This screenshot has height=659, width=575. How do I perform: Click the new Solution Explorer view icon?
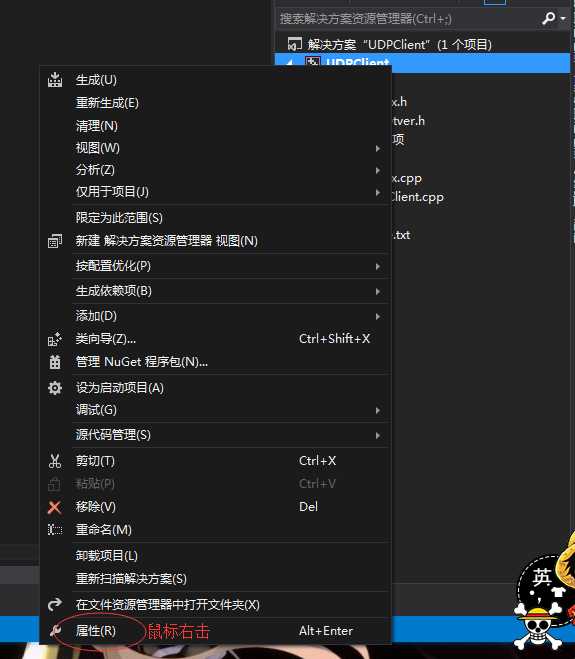pyautogui.click(x=55, y=241)
